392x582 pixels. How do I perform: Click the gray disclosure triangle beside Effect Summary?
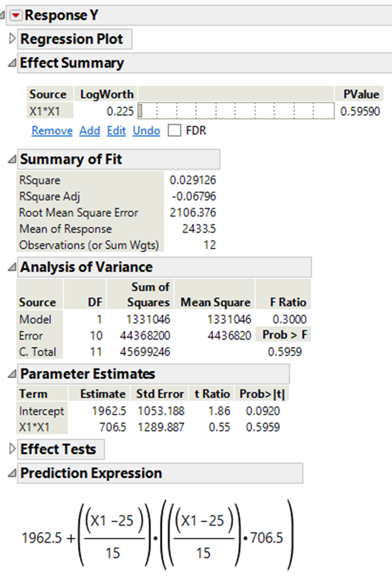point(10,62)
